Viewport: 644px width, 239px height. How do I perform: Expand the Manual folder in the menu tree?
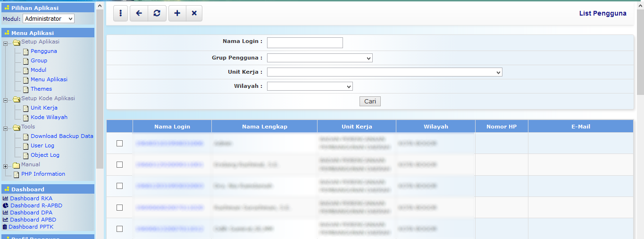click(x=6, y=166)
